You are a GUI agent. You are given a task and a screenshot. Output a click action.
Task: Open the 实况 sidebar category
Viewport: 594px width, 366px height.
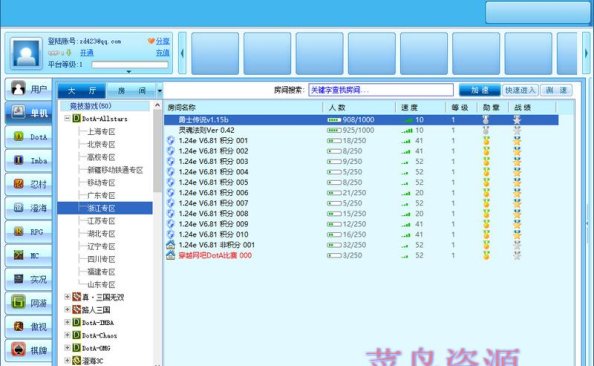click(28, 279)
